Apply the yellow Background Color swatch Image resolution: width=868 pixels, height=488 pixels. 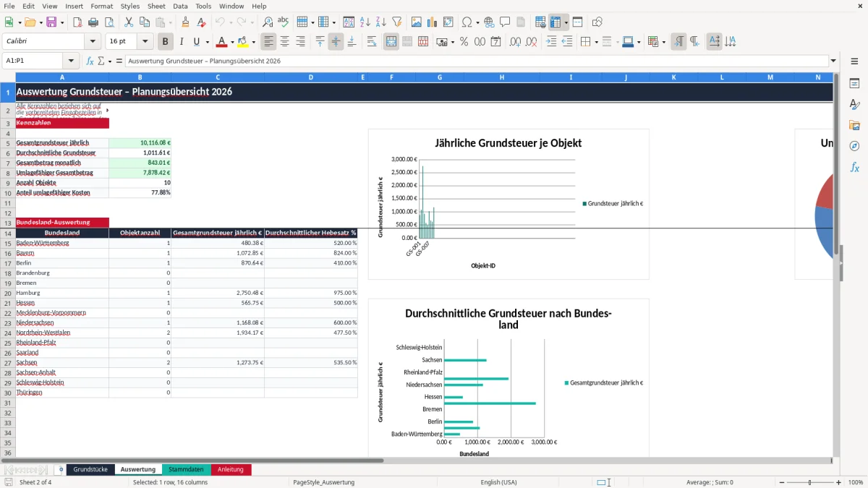click(242, 42)
